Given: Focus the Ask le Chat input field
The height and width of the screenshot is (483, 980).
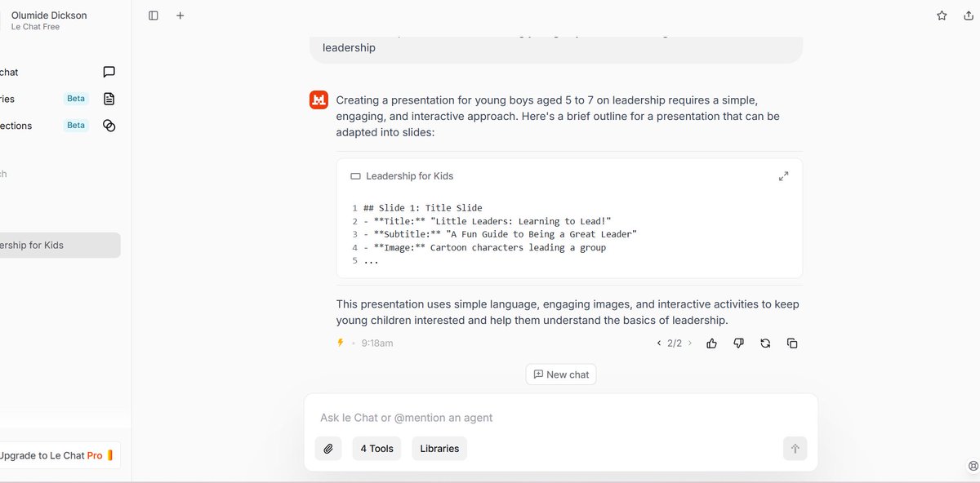Looking at the screenshot, I should pyautogui.click(x=561, y=418).
